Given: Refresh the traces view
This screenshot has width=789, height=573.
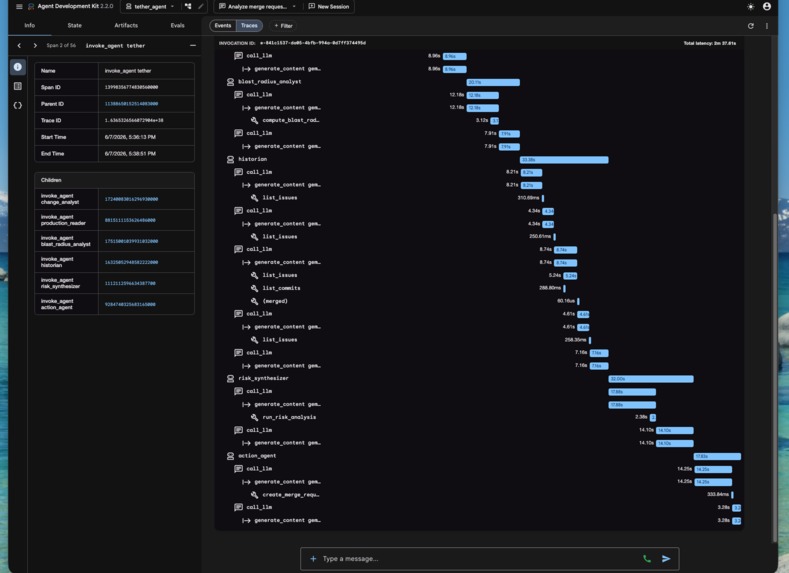Looking at the screenshot, I should [751, 26].
